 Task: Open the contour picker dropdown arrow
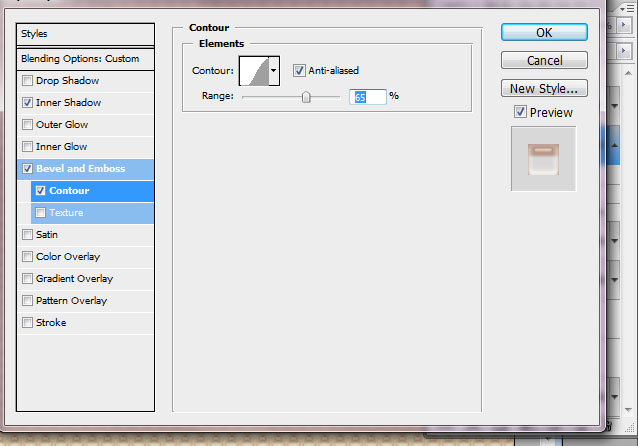274,72
